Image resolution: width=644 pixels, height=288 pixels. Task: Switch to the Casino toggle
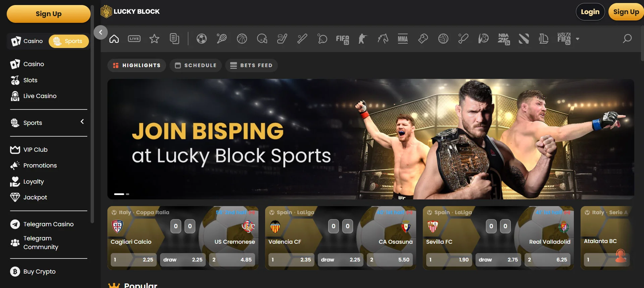27,41
